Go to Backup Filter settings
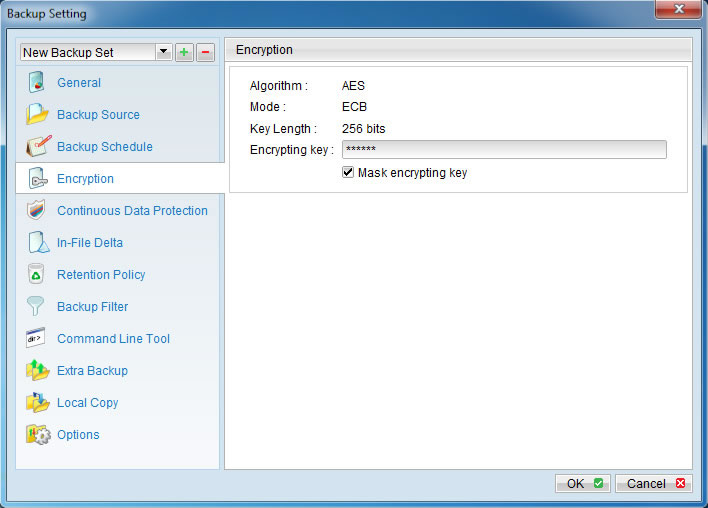The image size is (708, 508). [x=93, y=307]
